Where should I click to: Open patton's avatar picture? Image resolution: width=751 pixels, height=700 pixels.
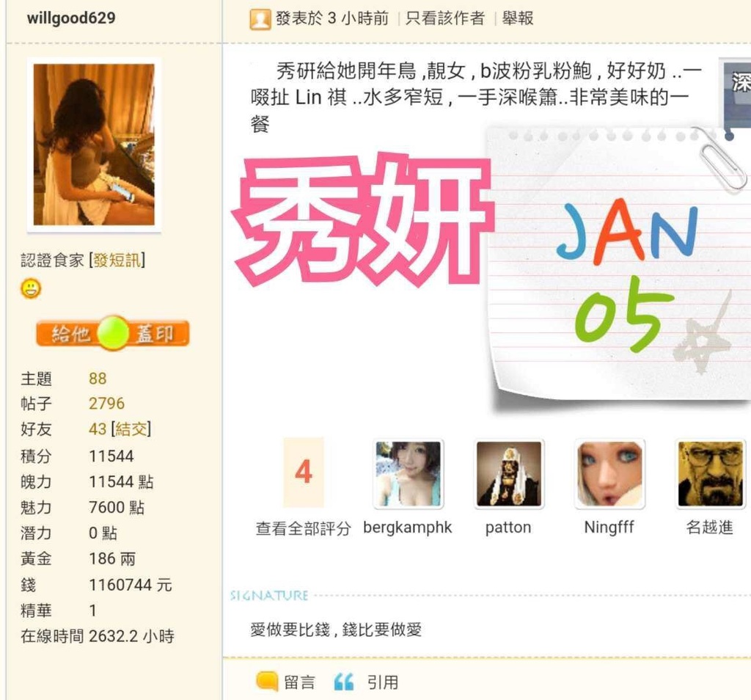(x=509, y=474)
